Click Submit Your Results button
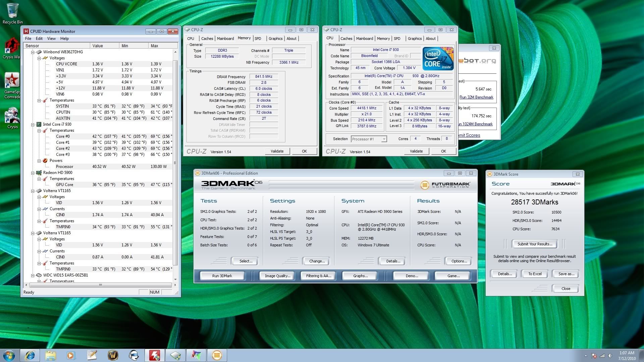Viewport: 644px width, 362px height. click(535, 244)
